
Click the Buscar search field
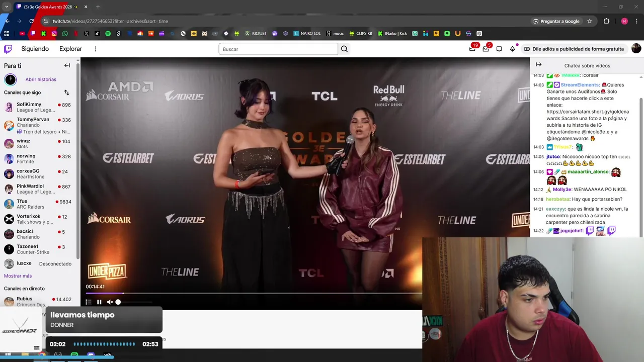click(278, 49)
